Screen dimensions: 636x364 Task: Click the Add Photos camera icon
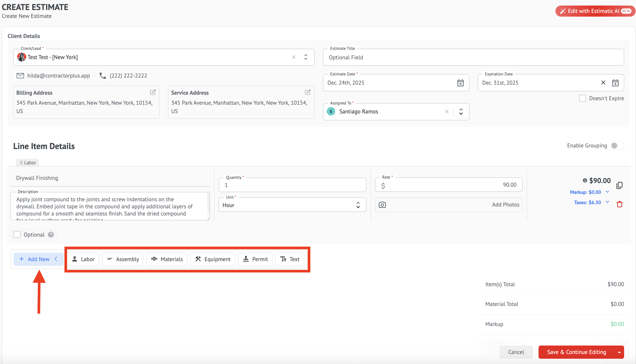(x=382, y=205)
